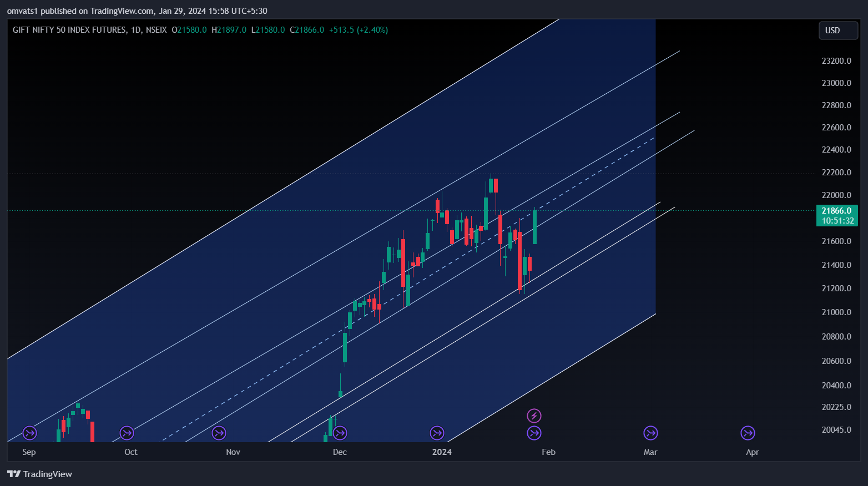Click the 21400.0 price axis label
The height and width of the screenshot is (486, 868).
[836, 265]
